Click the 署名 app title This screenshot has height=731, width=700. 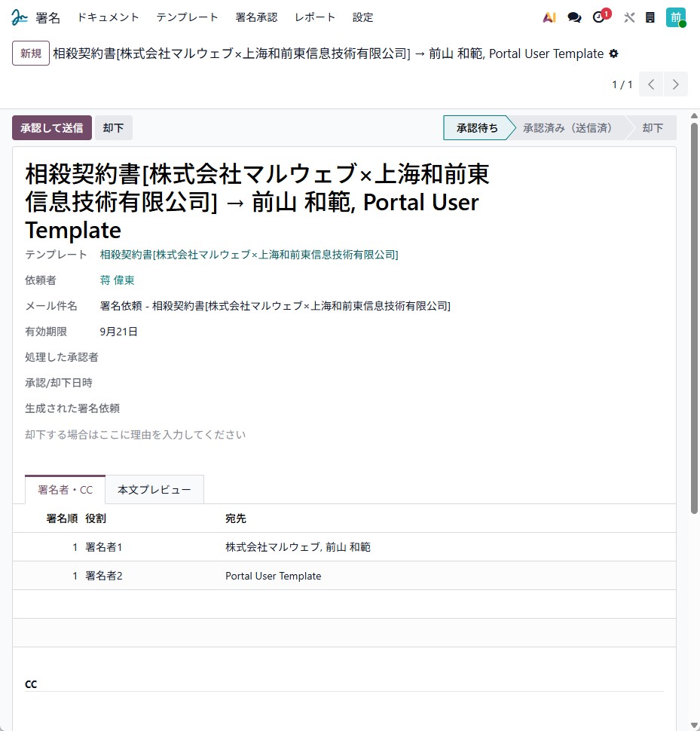(x=48, y=18)
